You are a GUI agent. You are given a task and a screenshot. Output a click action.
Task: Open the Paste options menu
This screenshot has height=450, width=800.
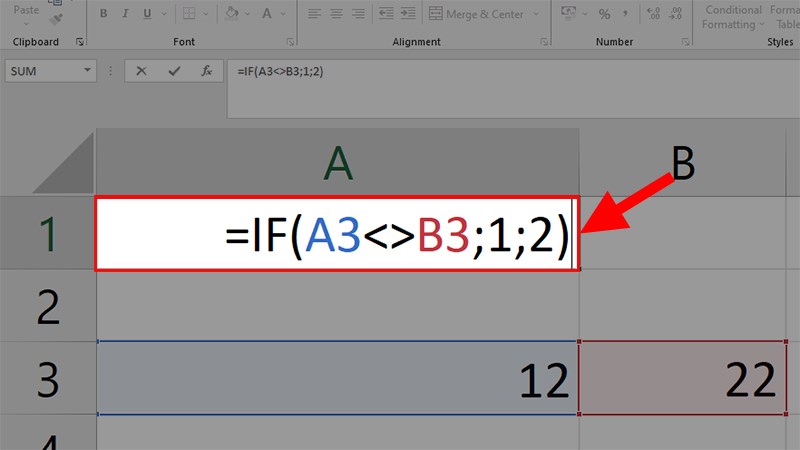pos(28,20)
